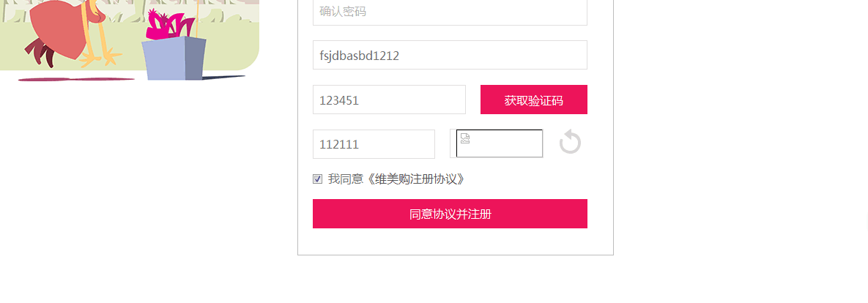Click the empty captcha image box
The height and width of the screenshot is (303, 868).
point(500,143)
